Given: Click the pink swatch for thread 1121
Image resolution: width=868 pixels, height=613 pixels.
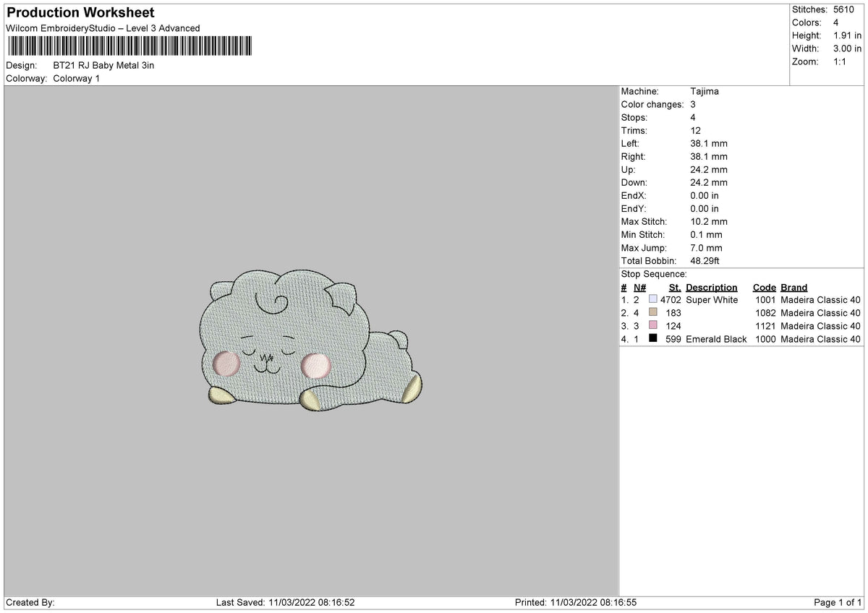Looking at the screenshot, I should [x=653, y=325].
